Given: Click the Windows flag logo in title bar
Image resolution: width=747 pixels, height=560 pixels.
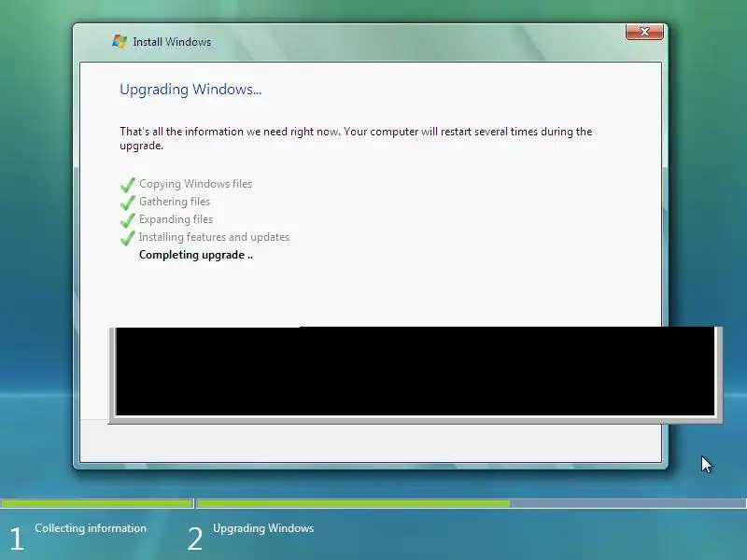Looking at the screenshot, I should (x=120, y=41).
